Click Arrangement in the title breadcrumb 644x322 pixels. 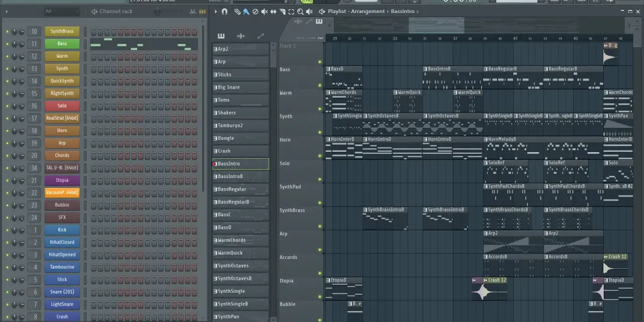pyautogui.click(x=369, y=11)
